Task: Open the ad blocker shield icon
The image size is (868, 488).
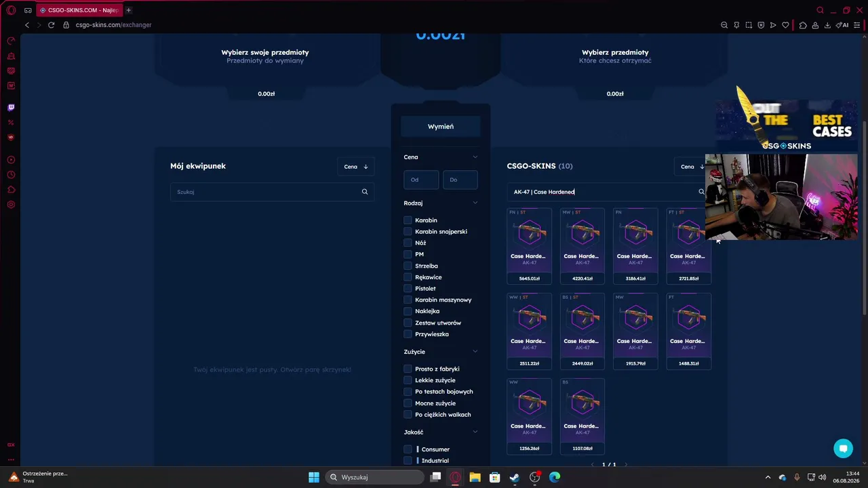Action: [761, 25]
